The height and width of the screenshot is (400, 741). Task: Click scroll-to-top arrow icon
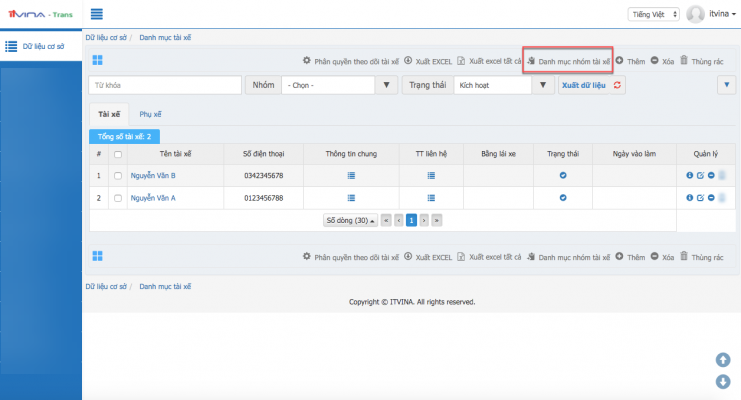click(723, 360)
